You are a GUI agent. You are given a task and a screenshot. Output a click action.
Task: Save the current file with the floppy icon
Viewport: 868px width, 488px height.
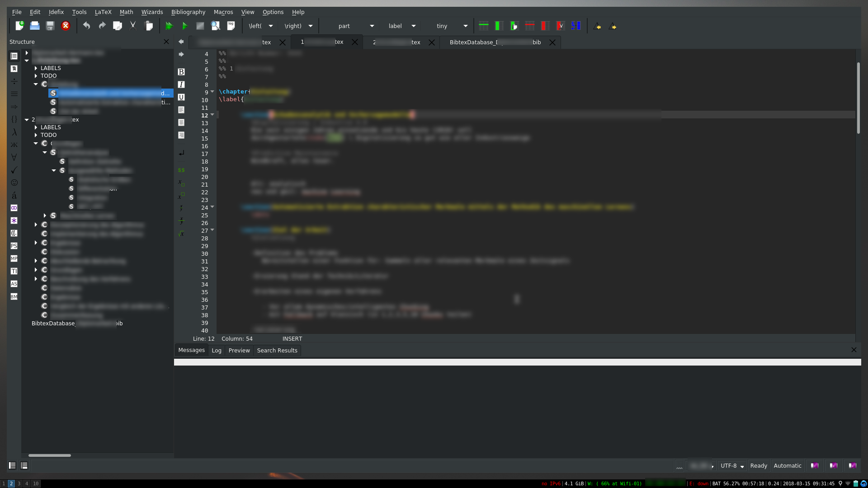50,26
